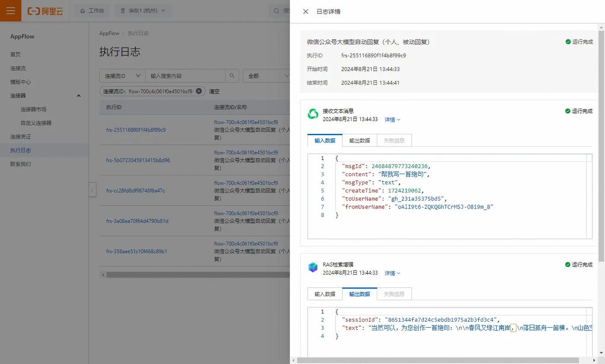Viewport: 605px width, 364px height.
Task: Click the 执行ID value in the log header
Action: point(373,56)
